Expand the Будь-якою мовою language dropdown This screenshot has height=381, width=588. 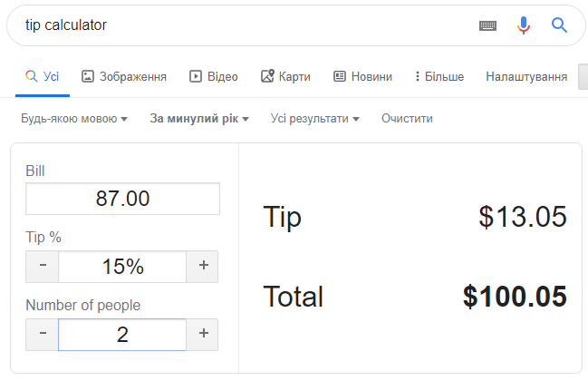(x=74, y=119)
